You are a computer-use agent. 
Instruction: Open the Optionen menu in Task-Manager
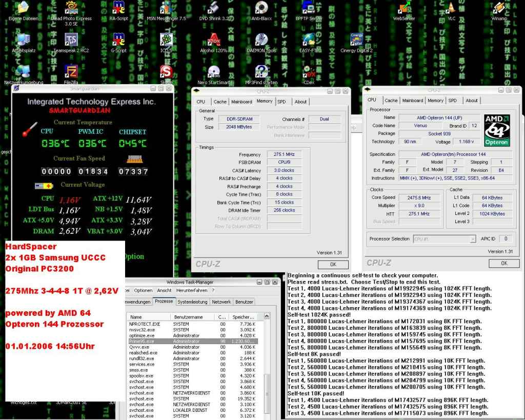144,290
